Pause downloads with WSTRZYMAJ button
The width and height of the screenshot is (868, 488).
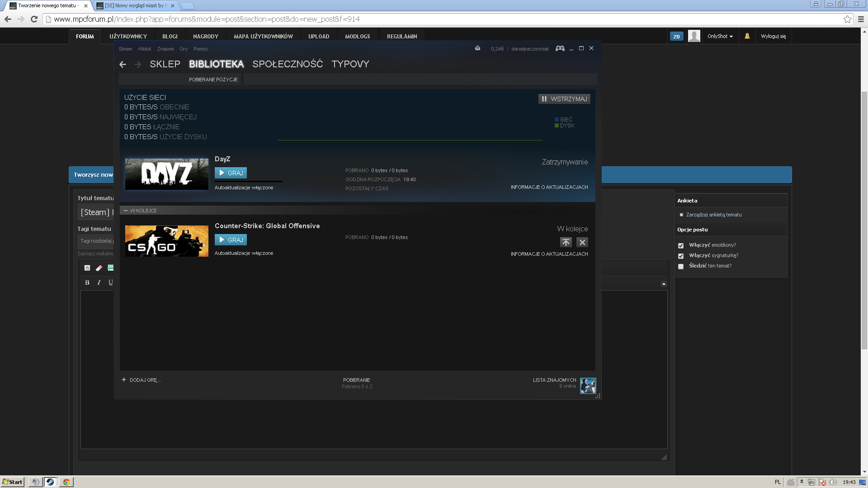564,99
